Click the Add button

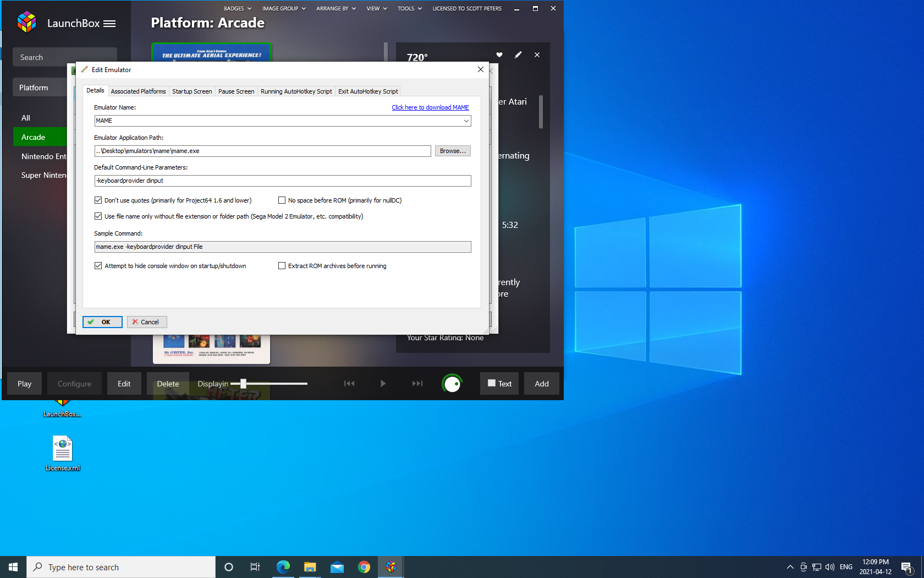pos(542,384)
